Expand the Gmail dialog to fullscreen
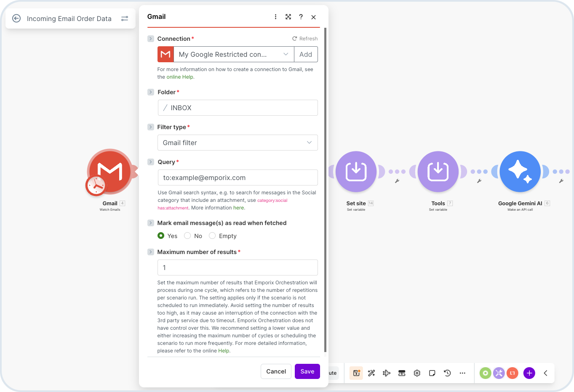Screen dimensions: 574x392 pos(288,17)
